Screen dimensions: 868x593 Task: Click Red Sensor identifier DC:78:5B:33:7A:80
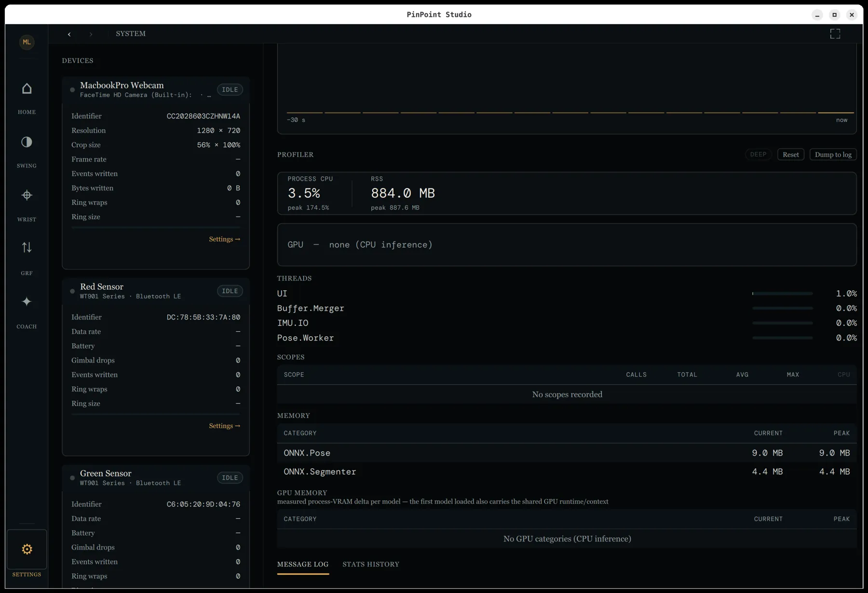tap(203, 317)
